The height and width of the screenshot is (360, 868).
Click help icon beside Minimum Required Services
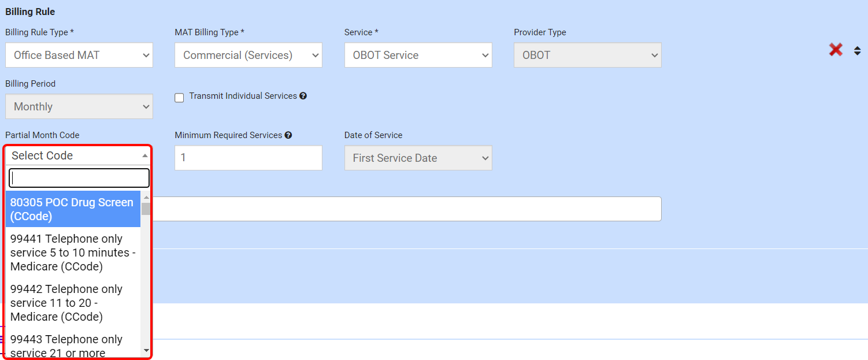pos(288,135)
